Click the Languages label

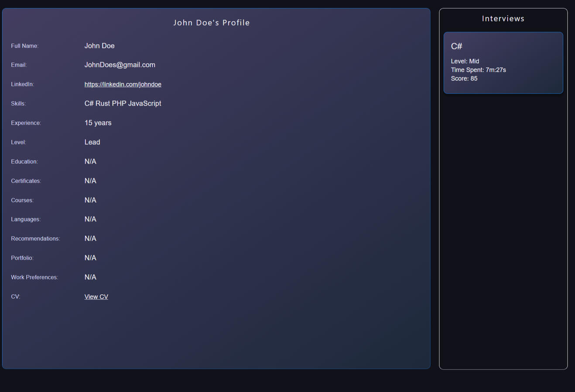coord(26,219)
